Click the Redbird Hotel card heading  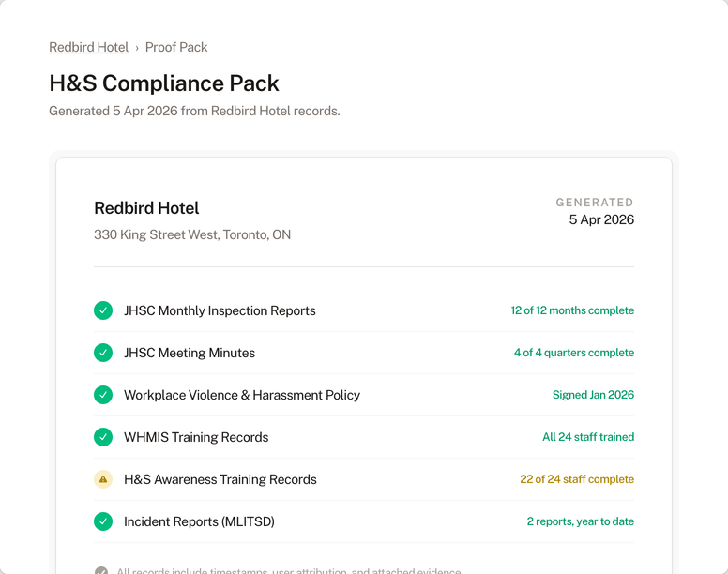pos(146,208)
